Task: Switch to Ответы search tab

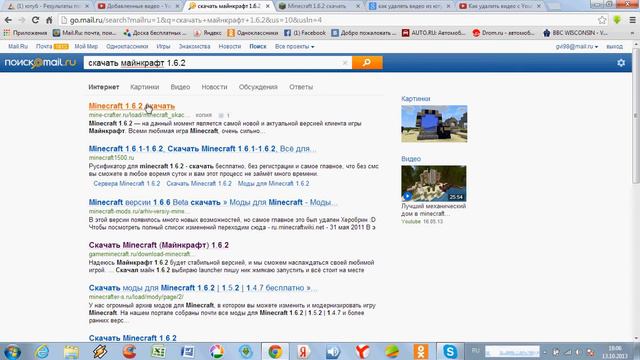Action: point(301,87)
